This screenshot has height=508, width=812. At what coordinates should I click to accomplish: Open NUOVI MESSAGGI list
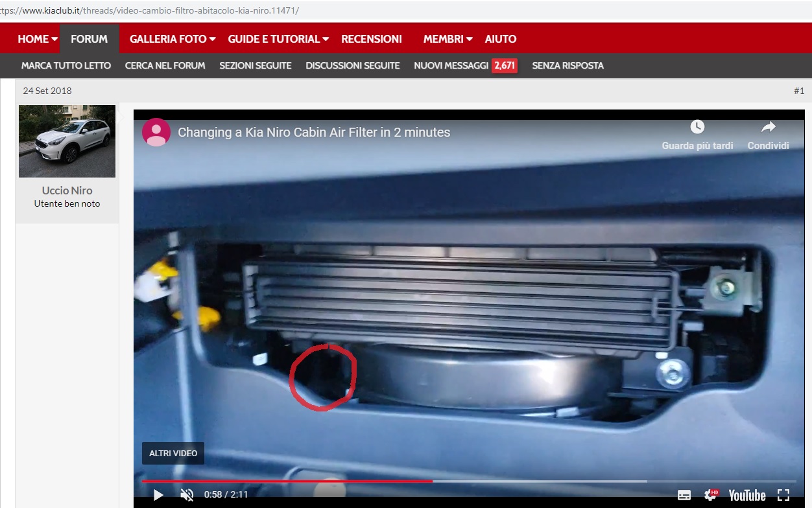(451, 65)
